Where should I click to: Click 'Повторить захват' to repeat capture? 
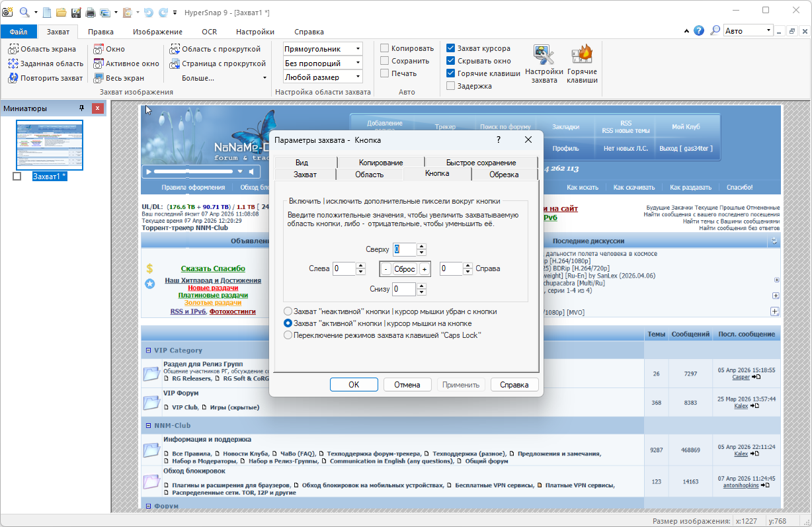click(46, 78)
